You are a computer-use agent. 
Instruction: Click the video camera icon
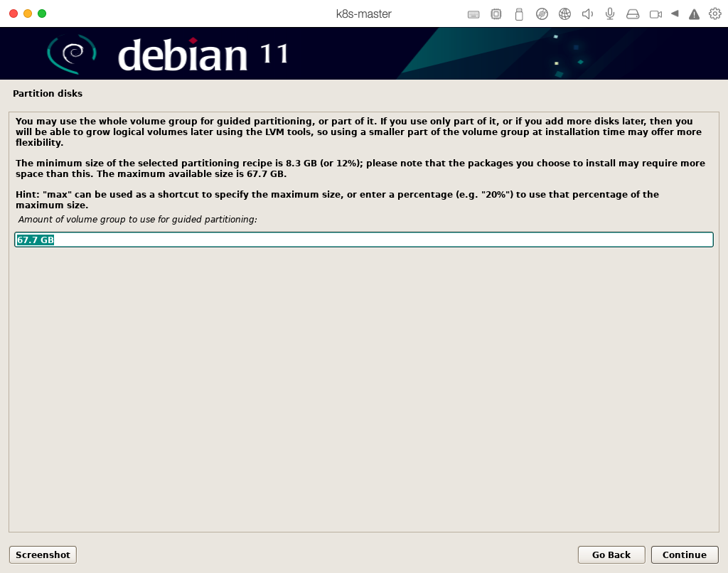click(x=655, y=14)
